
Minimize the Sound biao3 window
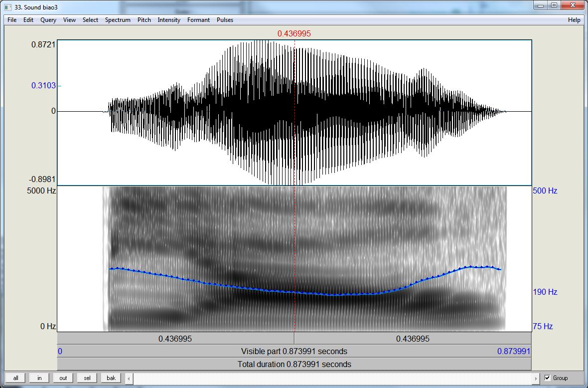coord(541,5)
